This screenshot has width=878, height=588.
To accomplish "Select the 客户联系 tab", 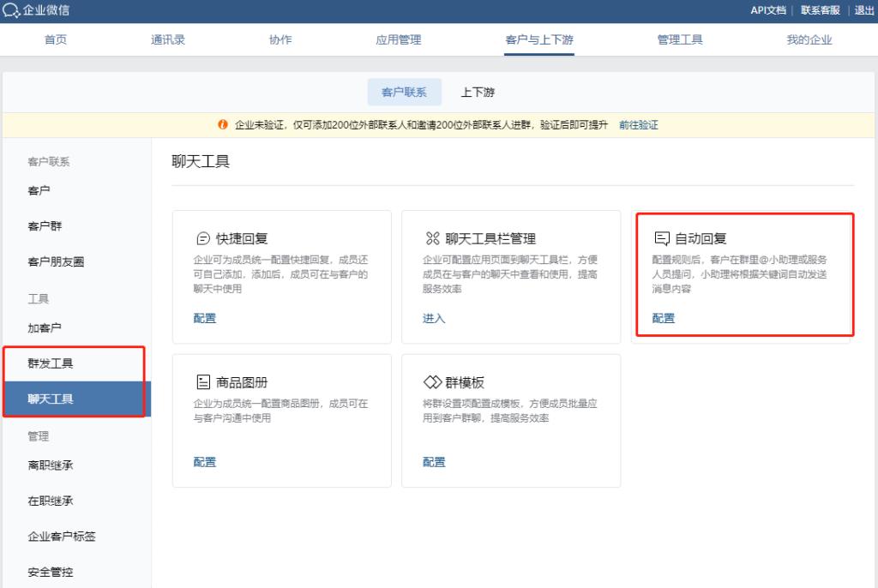I will 404,92.
